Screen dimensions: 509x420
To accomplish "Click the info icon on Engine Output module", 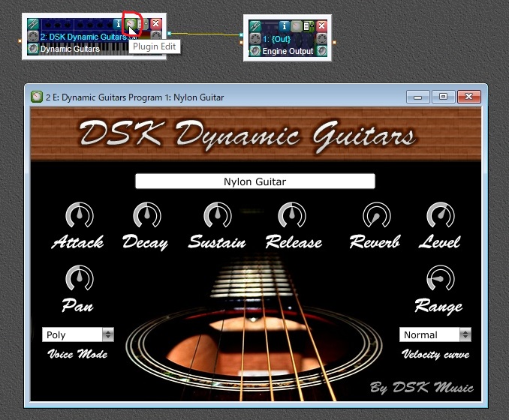I will click(285, 26).
